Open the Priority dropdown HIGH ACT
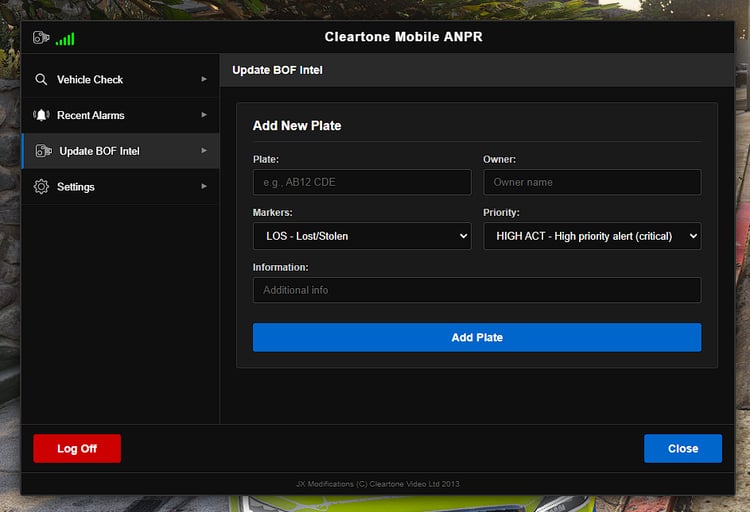The image size is (750, 512). (x=592, y=236)
